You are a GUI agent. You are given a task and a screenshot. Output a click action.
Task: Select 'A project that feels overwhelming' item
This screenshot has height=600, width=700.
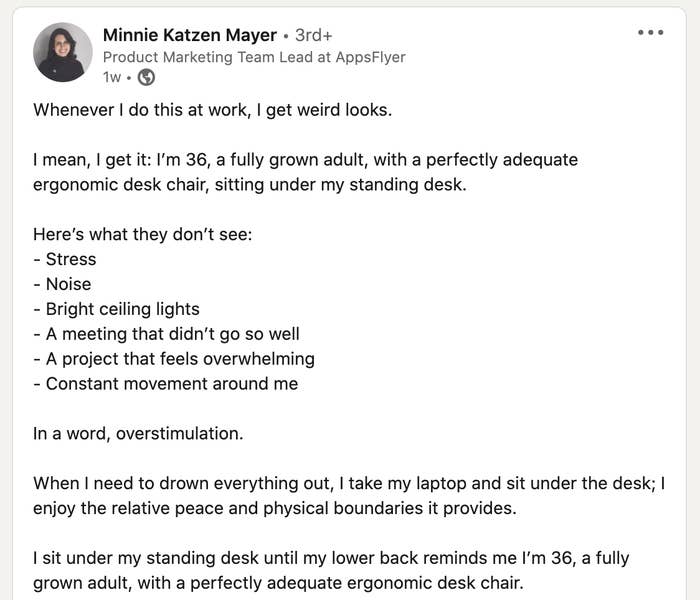(174, 359)
